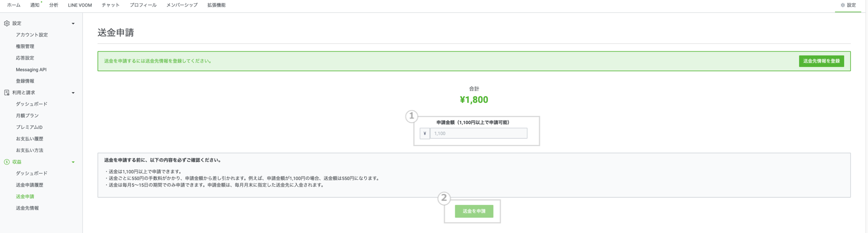The height and width of the screenshot is (233, 868).
Task: Click the 送金を申請 submit button
Action: [474, 211]
